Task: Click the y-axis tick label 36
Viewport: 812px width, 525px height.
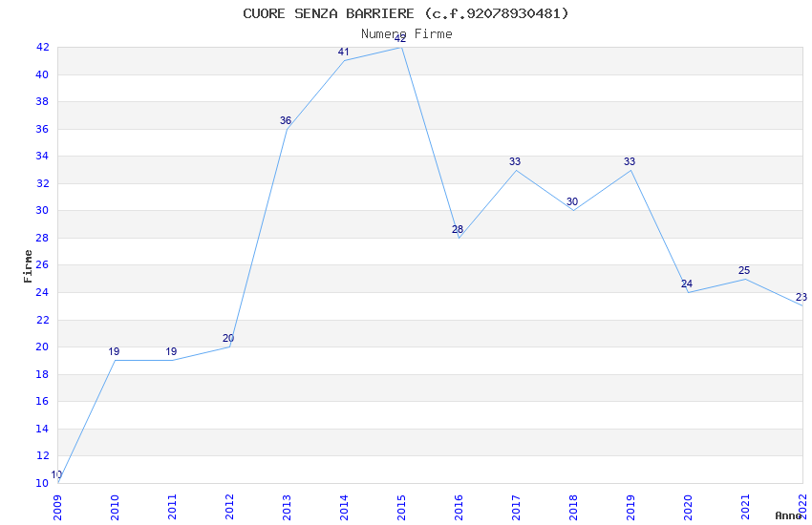Action: tap(42, 129)
